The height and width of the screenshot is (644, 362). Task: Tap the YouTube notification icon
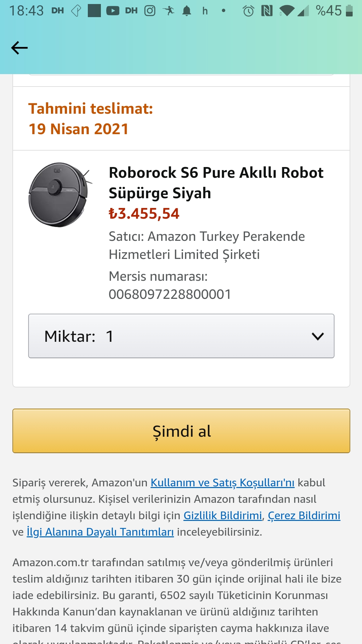pos(113,11)
